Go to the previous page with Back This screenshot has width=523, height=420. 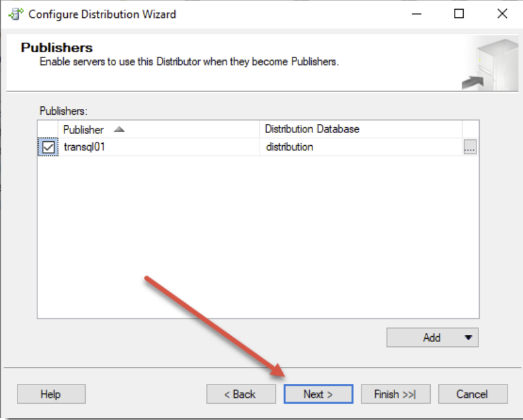241,394
